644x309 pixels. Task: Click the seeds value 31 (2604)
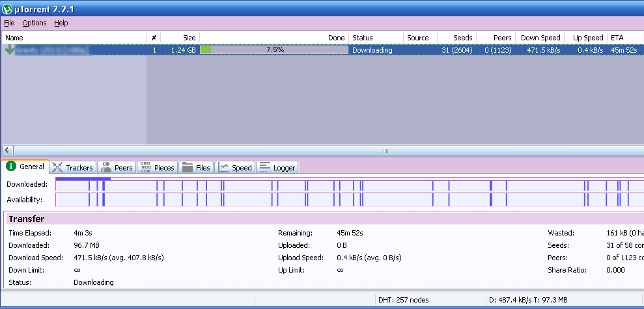pyautogui.click(x=457, y=50)
